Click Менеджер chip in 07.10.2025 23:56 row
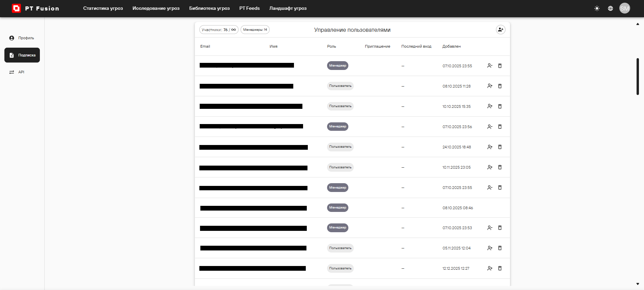The width and height of the screenshot is (644, 290). (x=338, y=126)
